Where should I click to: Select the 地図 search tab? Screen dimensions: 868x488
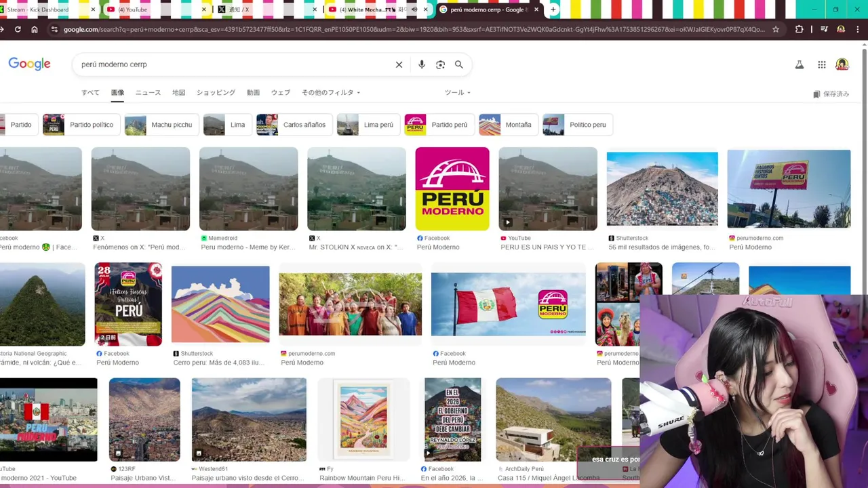click(x=178, y=92)
